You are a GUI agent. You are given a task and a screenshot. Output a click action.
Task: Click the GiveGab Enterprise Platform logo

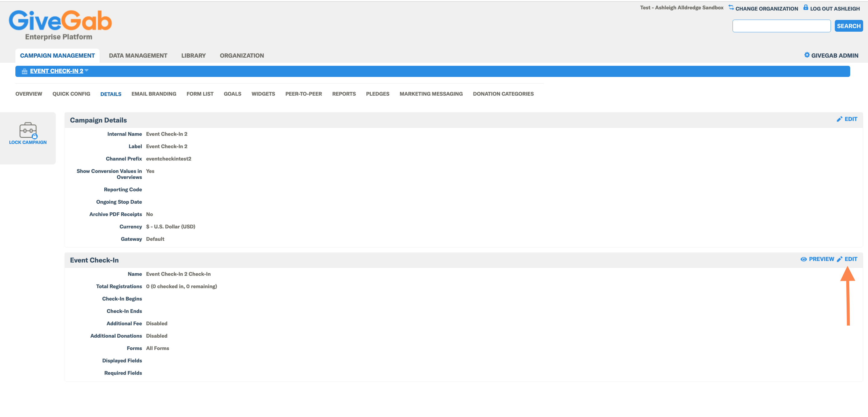pos(60,25)
